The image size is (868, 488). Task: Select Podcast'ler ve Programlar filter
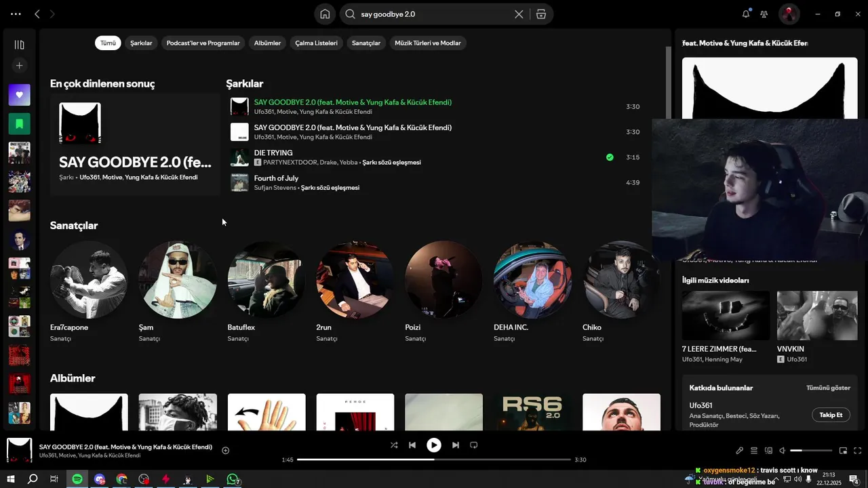tap(203, 43)
